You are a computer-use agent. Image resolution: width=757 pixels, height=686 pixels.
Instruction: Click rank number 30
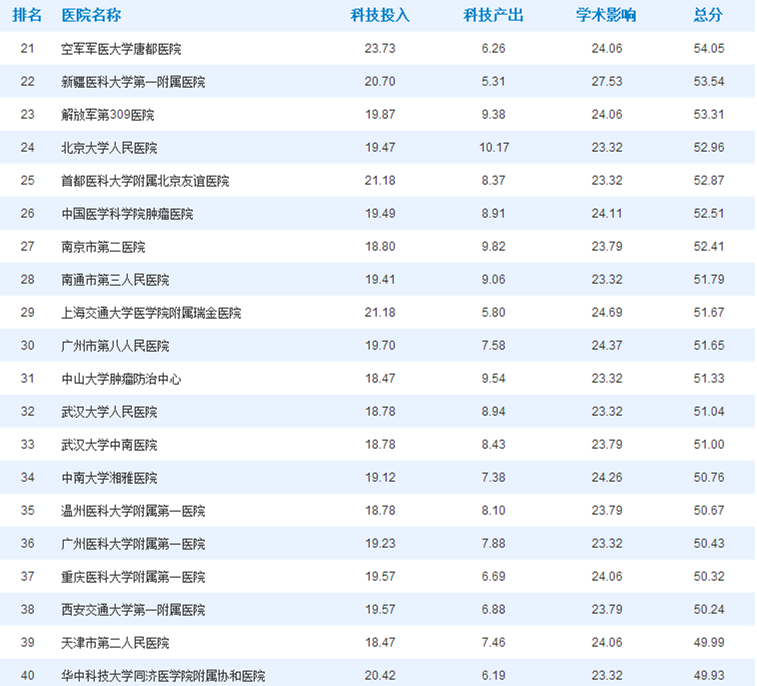pos(28,345)
